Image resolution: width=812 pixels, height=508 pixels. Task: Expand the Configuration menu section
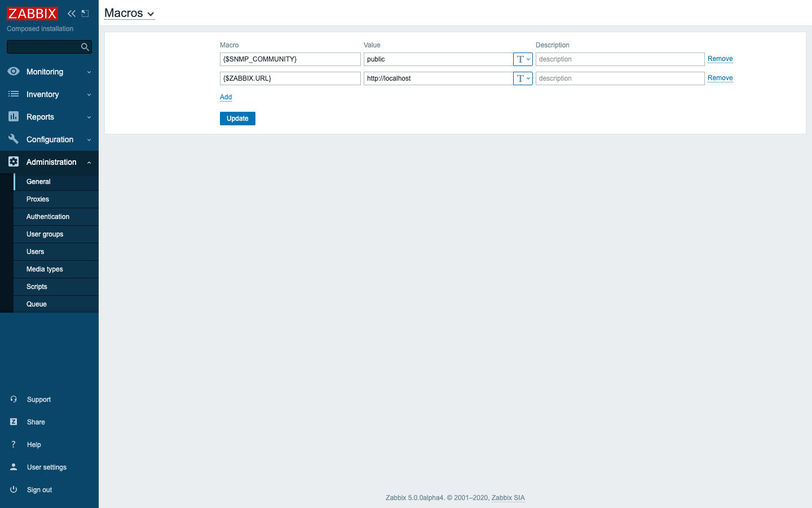[49, 139]
